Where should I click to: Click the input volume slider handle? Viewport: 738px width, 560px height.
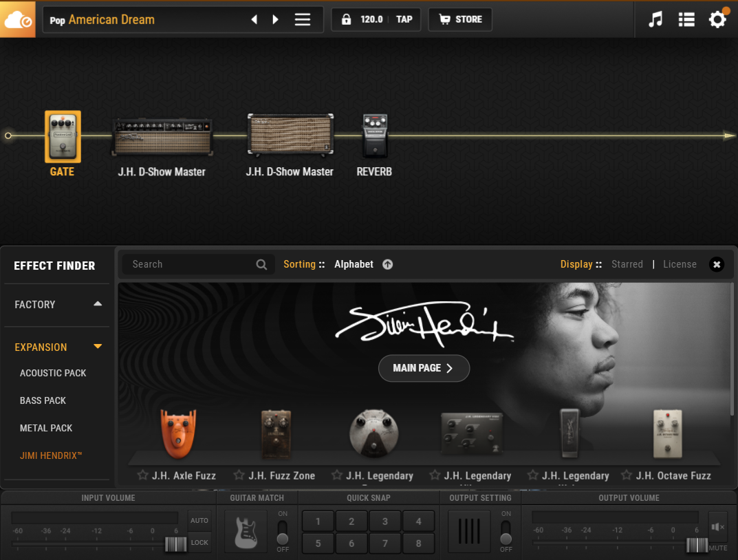(175, 544)
